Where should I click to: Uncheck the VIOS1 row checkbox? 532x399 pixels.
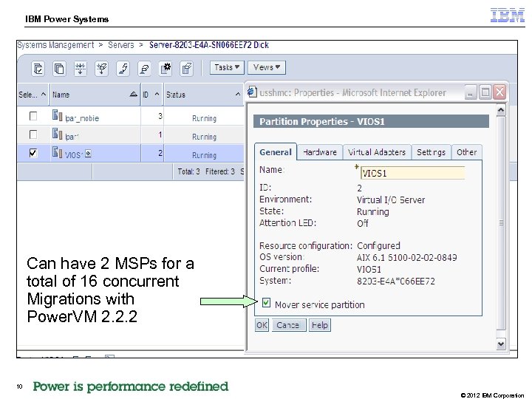pos(33,153)
